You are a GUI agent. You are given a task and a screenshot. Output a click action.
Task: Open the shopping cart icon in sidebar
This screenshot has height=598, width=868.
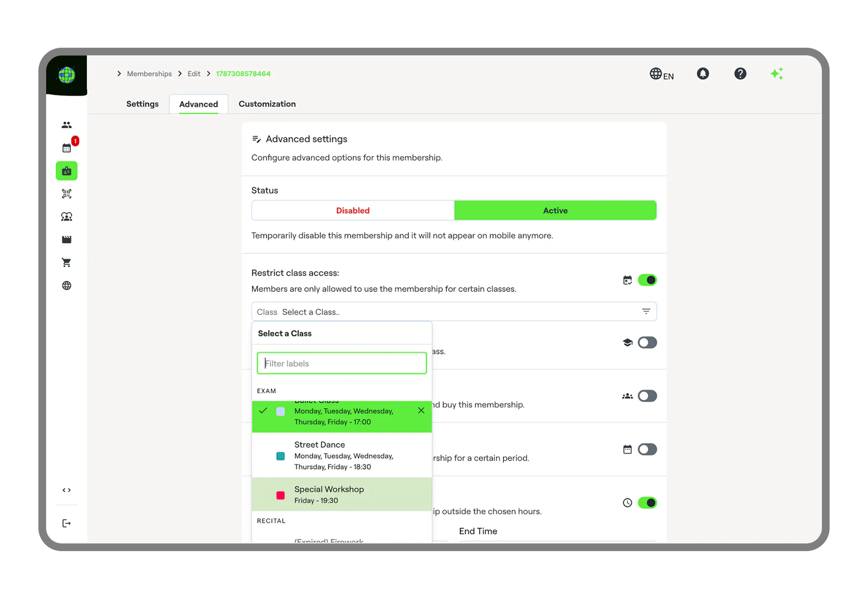66,263
